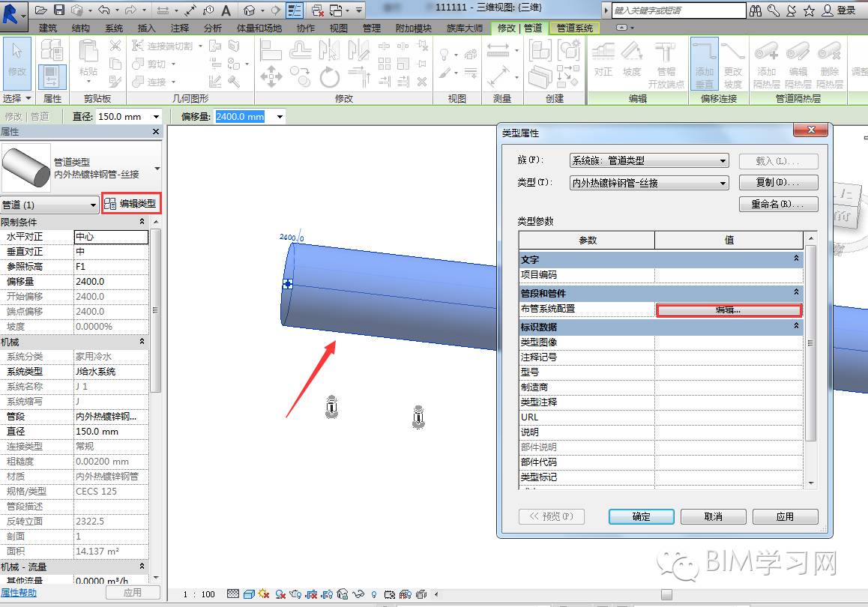This screenshot has width=868, height=607.
Task: Click the Undo arrow icon
Action: [103, 10]
